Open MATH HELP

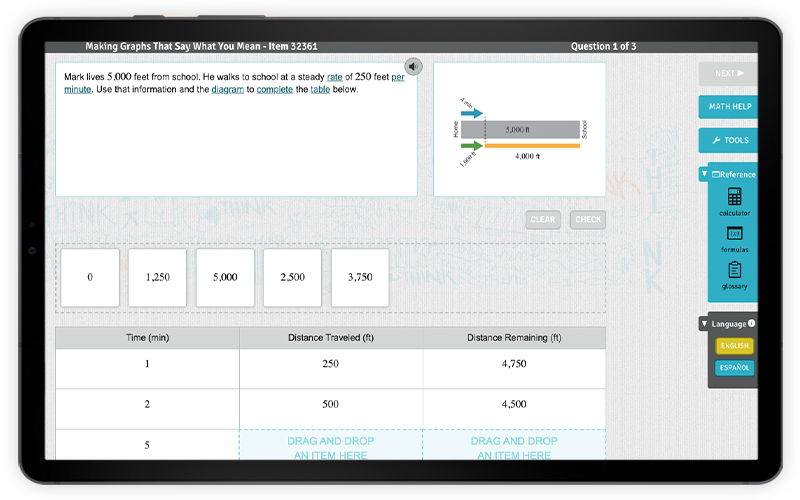[728, 107]
